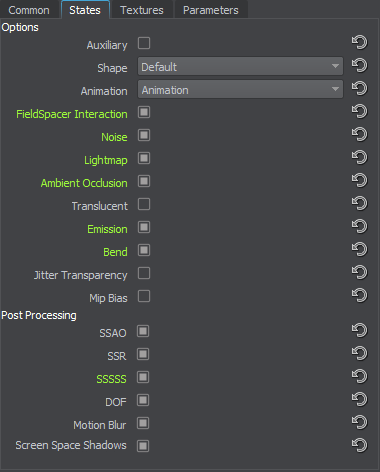This screenshot has height=472, width=380.
Task: Switch to the Textures tab
Action: click(x=142, y=10)
